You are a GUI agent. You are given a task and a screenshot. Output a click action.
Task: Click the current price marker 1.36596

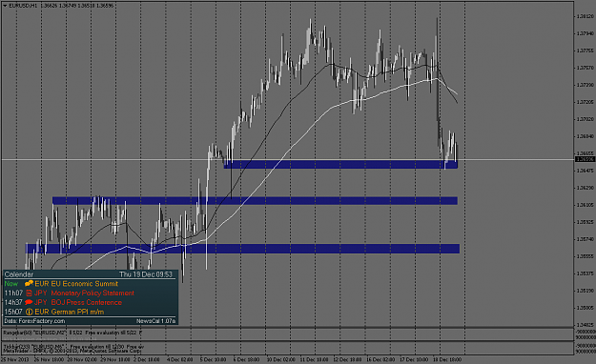pyautogui.click(x=585, y=159)
